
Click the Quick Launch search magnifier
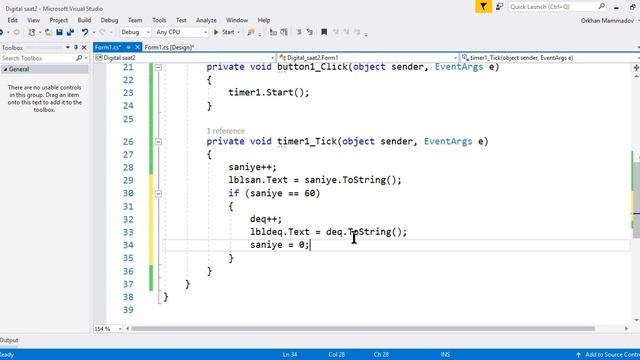[601, 7]
